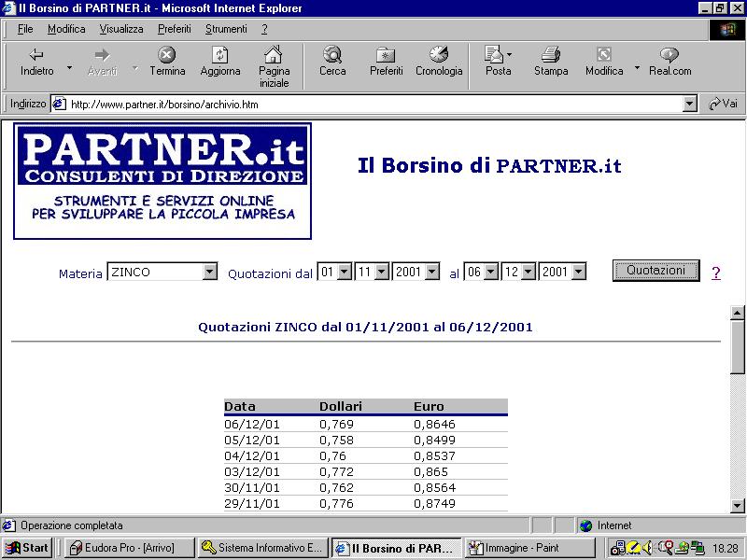Viewport: 747px width, 560px height.
Task: Click the Data column header
Action: coord(240,406)
